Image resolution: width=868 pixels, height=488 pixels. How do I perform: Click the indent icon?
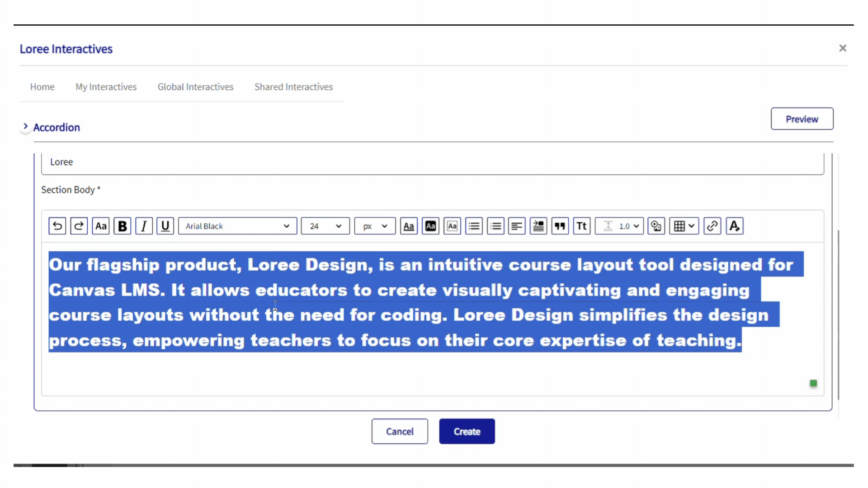click(538, 226)
